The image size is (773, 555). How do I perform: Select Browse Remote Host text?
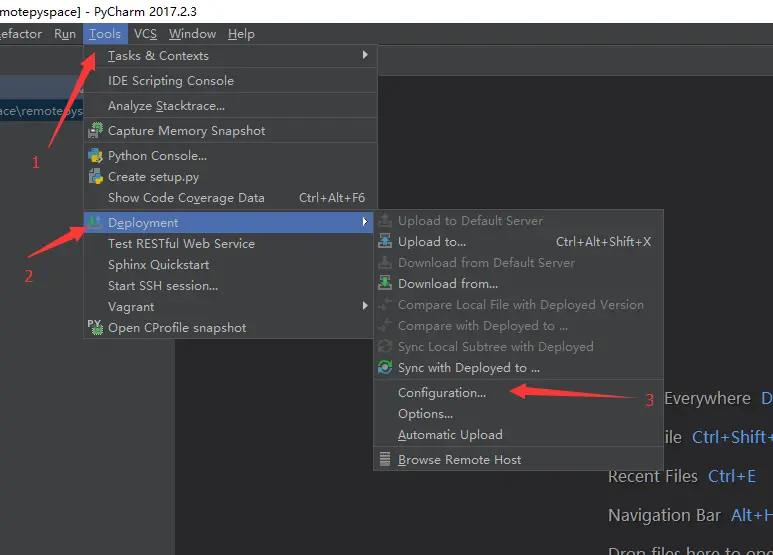(x=459, y=460)
